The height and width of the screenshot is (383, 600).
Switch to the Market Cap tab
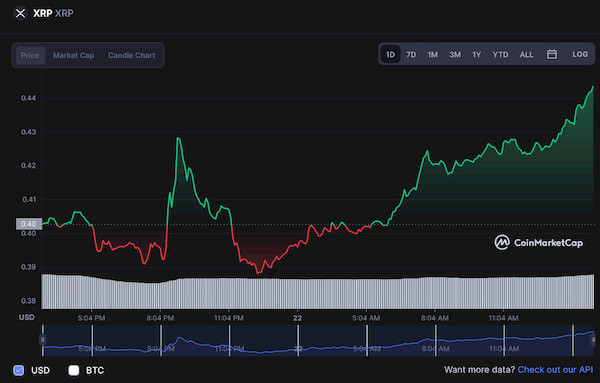click(73, 55)
